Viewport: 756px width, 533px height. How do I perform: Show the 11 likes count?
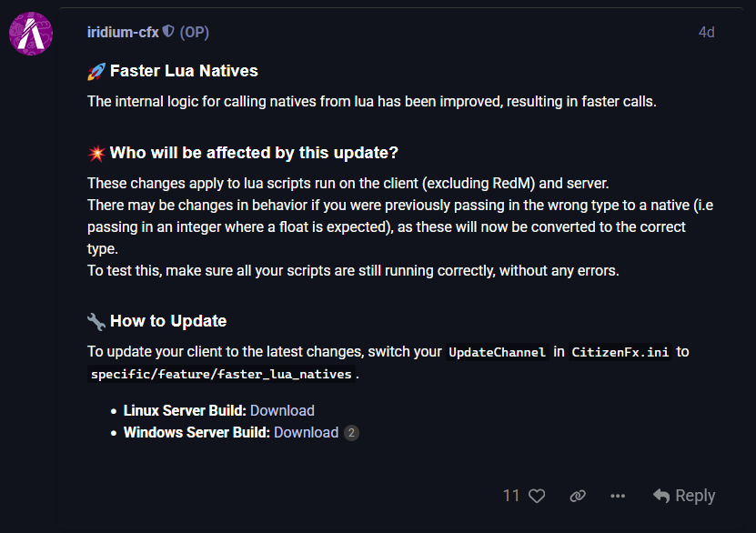tap(511, 496)
